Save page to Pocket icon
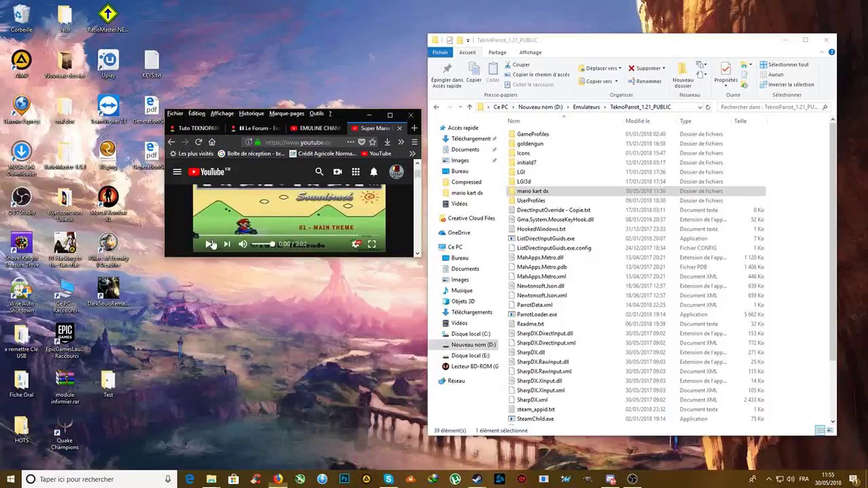 click(x=361, y=142)
